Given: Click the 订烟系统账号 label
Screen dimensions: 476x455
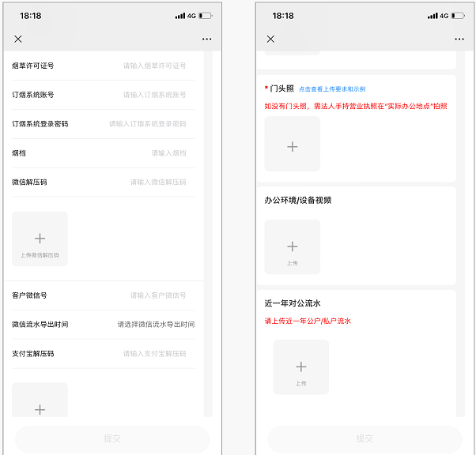Looking at the screenshot, I should pos(32,95).
